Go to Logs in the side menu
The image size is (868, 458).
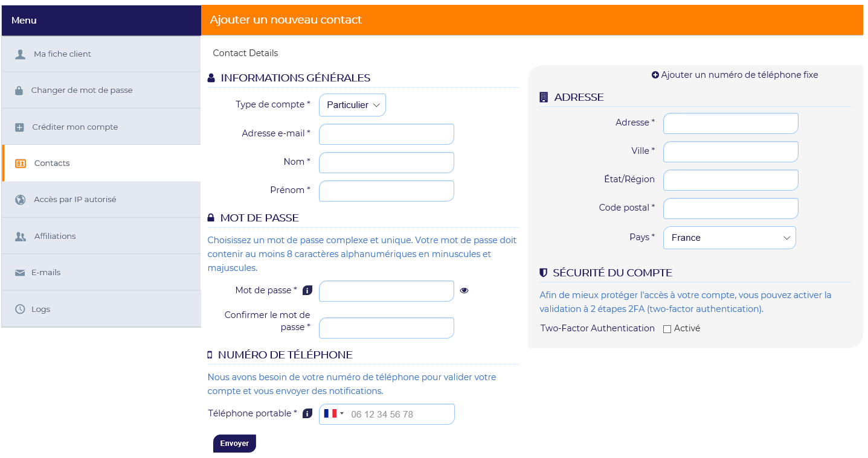[x=101, y=309]
